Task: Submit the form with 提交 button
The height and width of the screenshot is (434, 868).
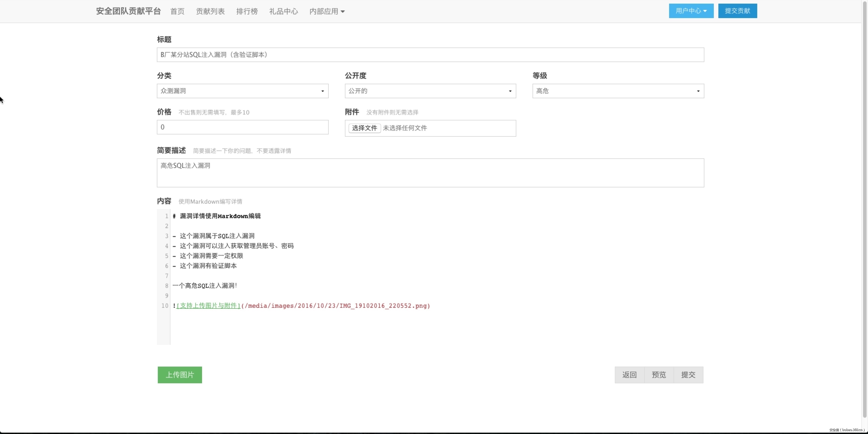Action: pyautogui.click(x=688, y=375)
